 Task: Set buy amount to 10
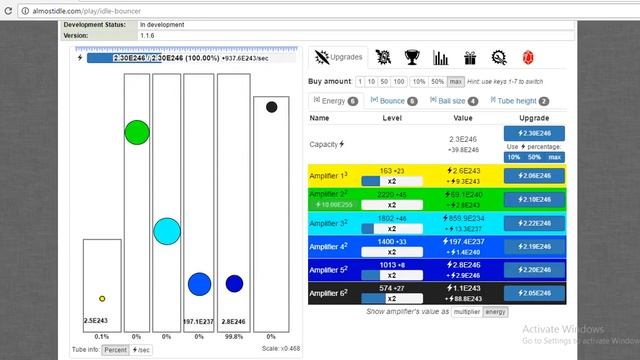[x=371, y=82]
